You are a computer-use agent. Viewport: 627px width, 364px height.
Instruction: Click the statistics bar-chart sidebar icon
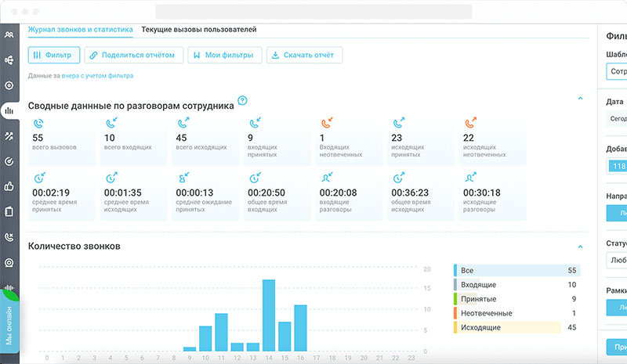pos(9,110)
